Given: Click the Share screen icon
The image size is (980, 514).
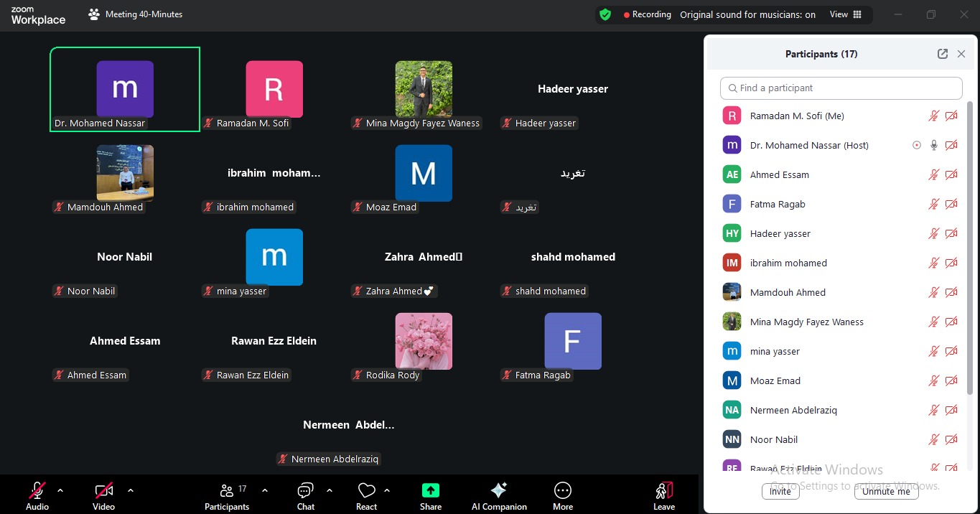Looking at the screenshot, I should 430,491.
